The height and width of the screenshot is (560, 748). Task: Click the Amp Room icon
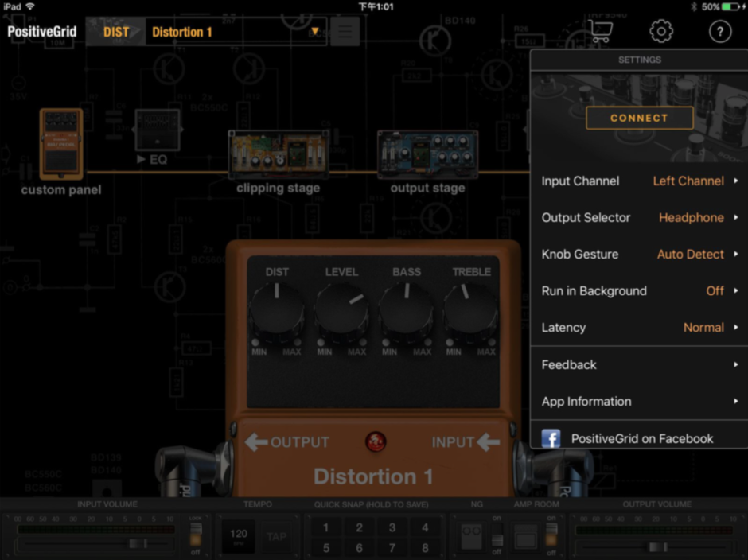526,536
